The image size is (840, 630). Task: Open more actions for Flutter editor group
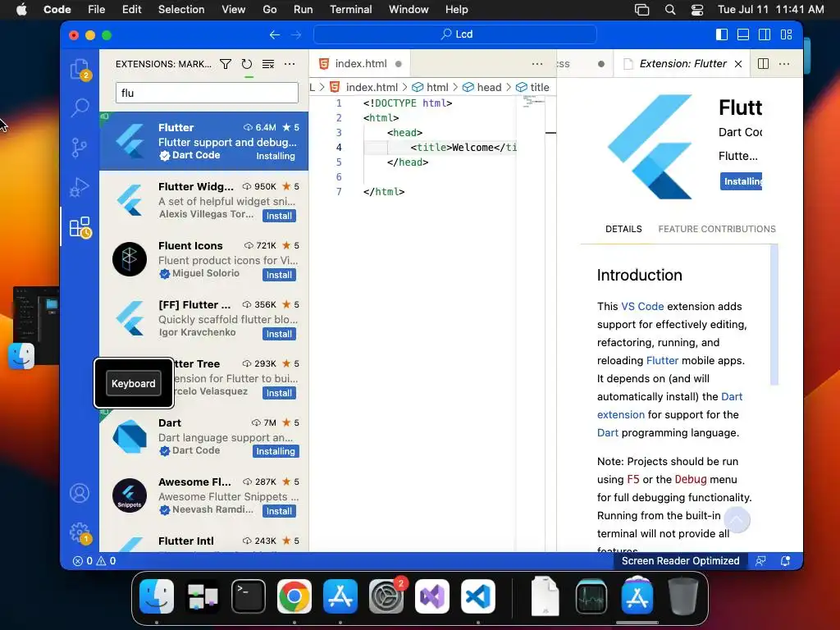click(784, 64)
